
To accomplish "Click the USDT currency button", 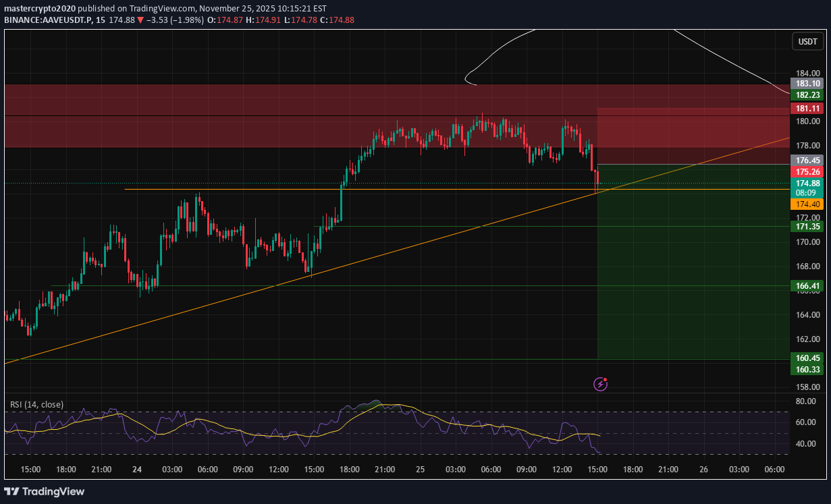I will [807, 41].
